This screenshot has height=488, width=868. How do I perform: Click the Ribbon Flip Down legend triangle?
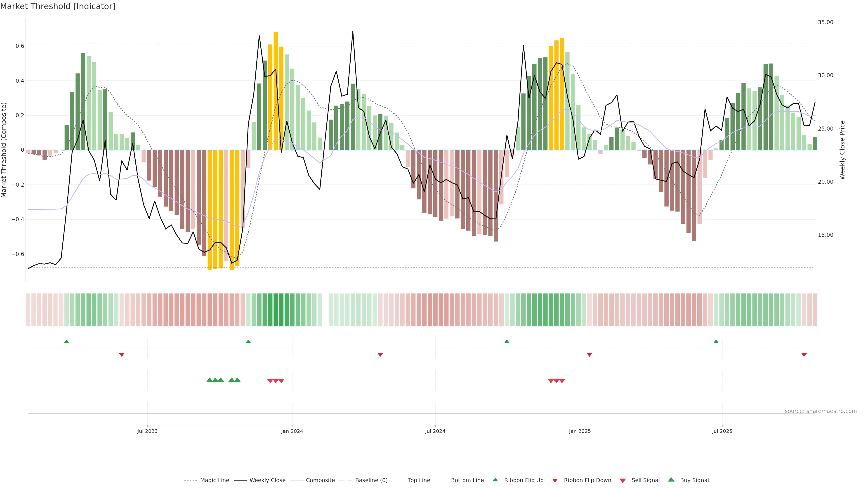(x=555, y=481)
